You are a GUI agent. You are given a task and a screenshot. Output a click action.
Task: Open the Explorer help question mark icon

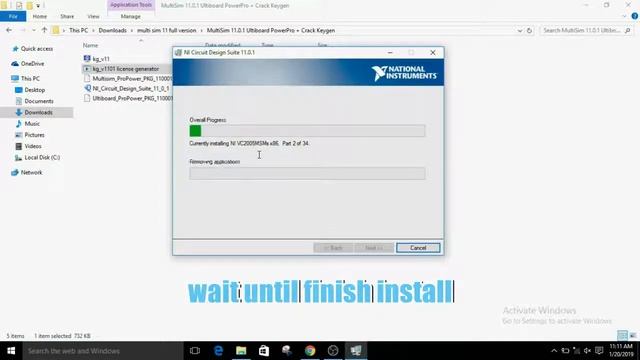635,16
